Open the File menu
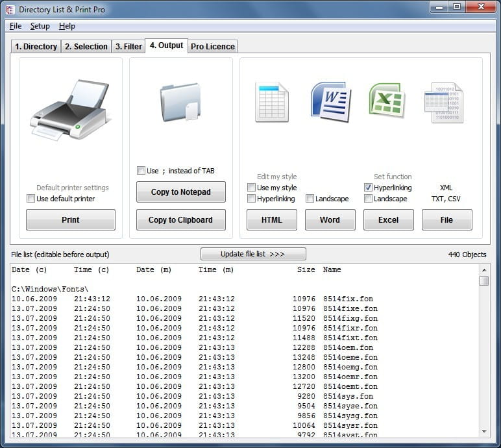Viewport: 501px width, 448px height. [x=16, y=26]
